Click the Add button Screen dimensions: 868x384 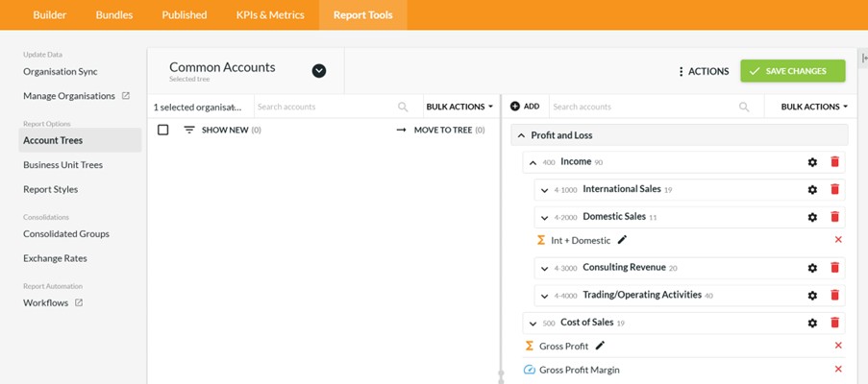(525, 107)
